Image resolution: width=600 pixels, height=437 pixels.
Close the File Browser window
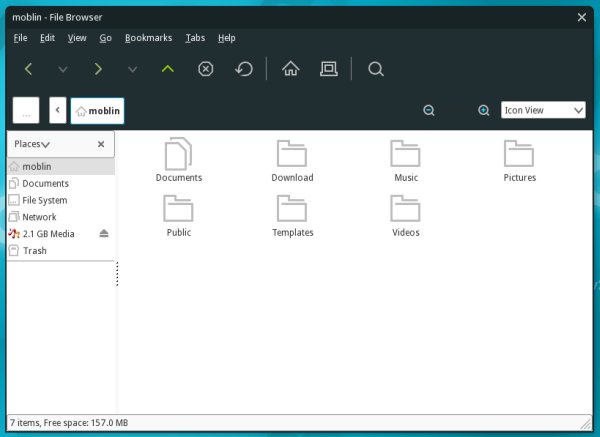(582, 17)
